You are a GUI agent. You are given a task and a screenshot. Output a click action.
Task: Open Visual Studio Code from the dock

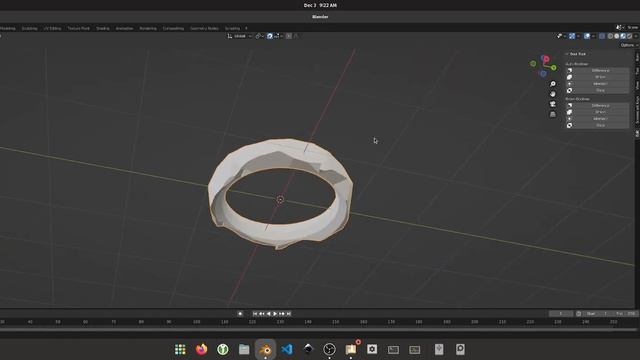pos(287,349)
